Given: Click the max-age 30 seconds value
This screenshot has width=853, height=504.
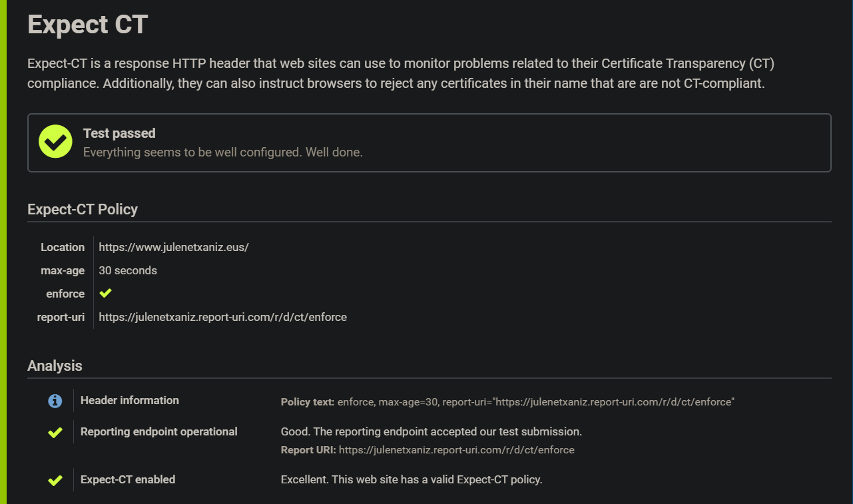Looking at the screenshot, I should click(x=128, y=270).
